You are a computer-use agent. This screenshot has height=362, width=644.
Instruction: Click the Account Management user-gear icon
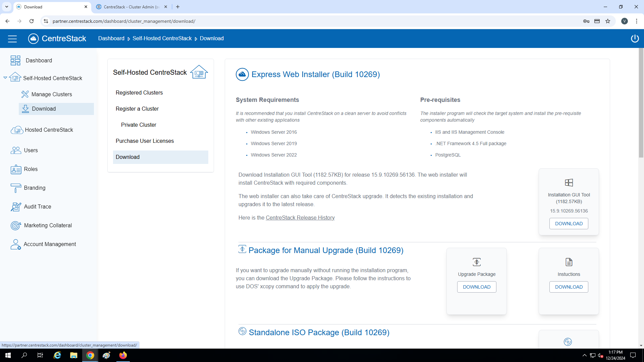[15, 244]
